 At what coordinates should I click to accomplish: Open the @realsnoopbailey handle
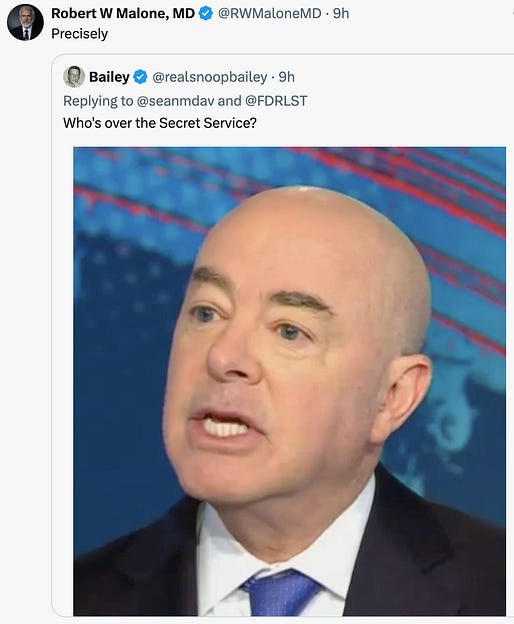210,77
